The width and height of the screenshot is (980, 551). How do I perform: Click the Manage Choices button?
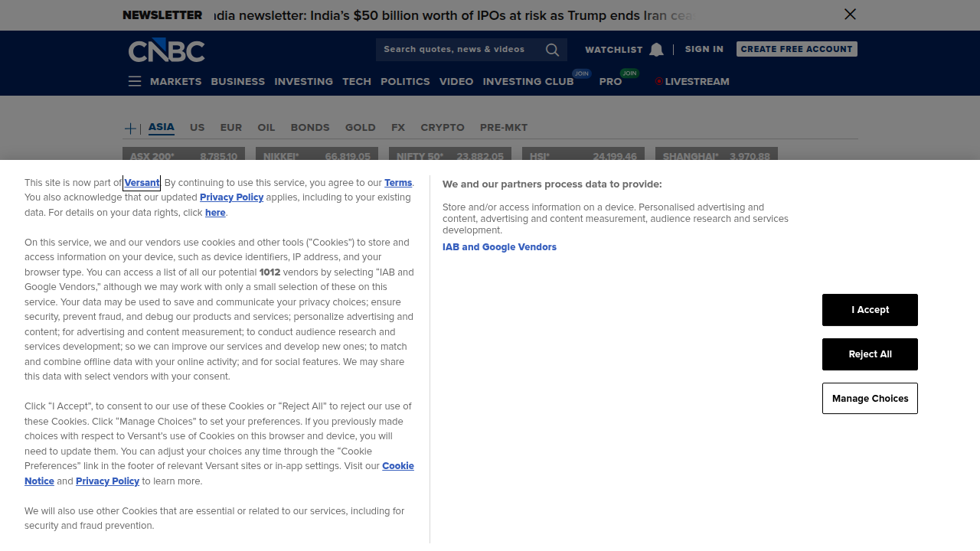pyautogui.click(x=870, y=399)
